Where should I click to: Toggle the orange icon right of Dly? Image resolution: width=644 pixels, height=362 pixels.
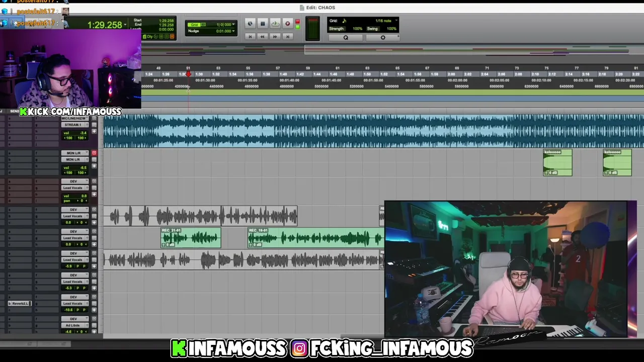click(x=172, y=36)
